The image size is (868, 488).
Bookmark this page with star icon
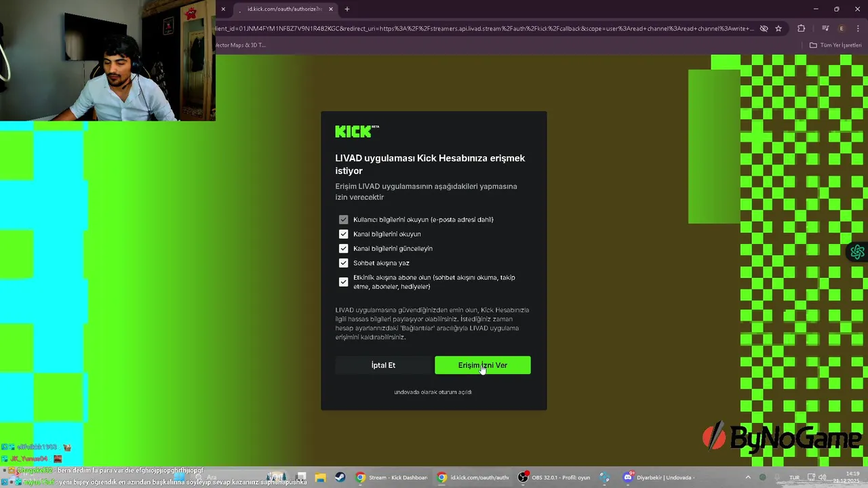pos(778,28)
